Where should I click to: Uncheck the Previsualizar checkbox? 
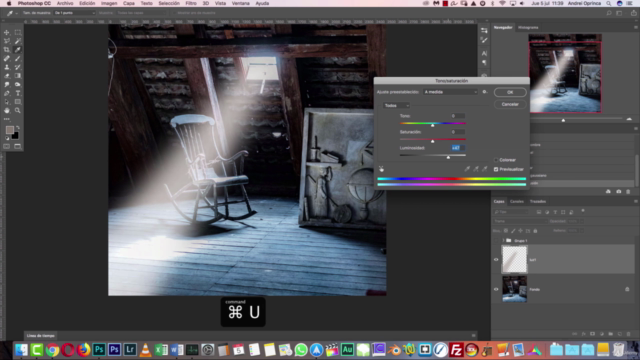(496, 169)
